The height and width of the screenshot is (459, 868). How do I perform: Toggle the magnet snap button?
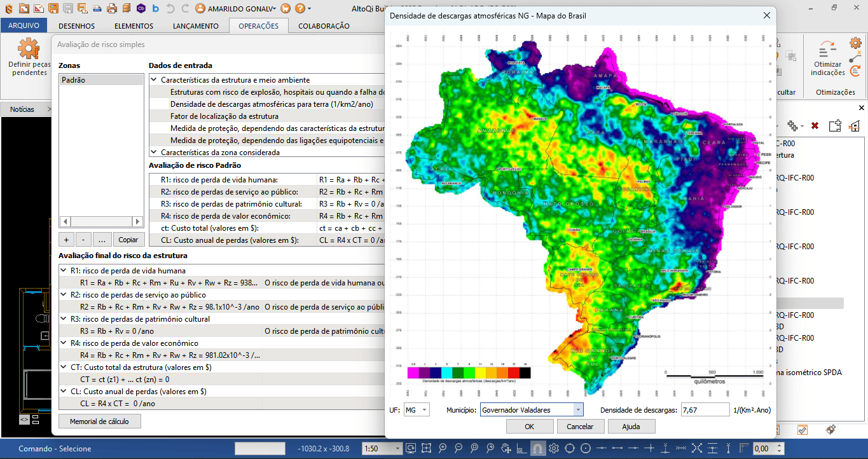537,448
